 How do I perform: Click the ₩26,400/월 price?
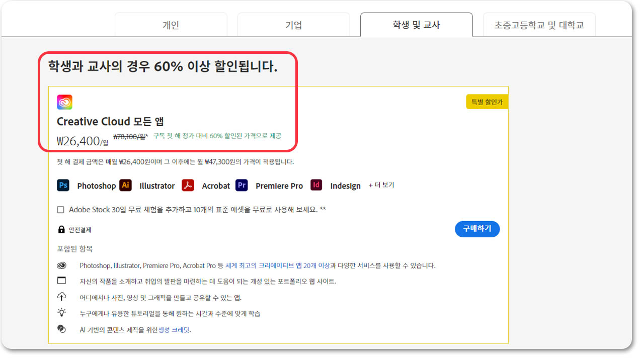(83, 141)
